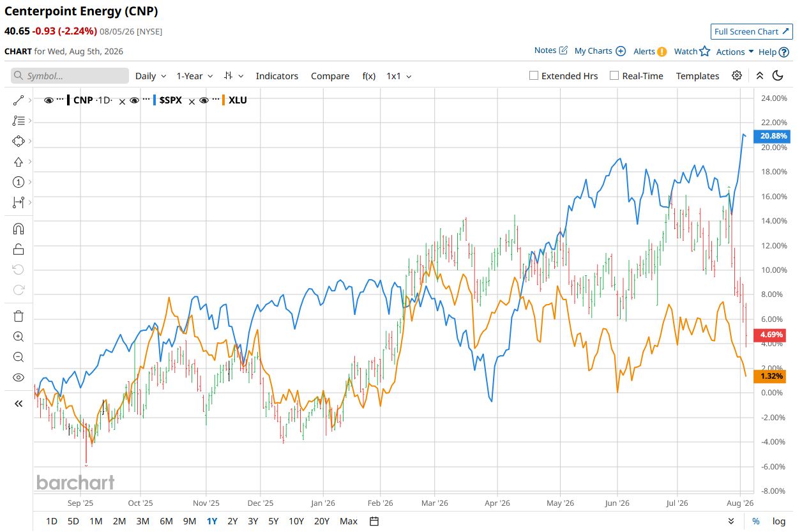Delete drawings with the trash icon

pos(18,316)
